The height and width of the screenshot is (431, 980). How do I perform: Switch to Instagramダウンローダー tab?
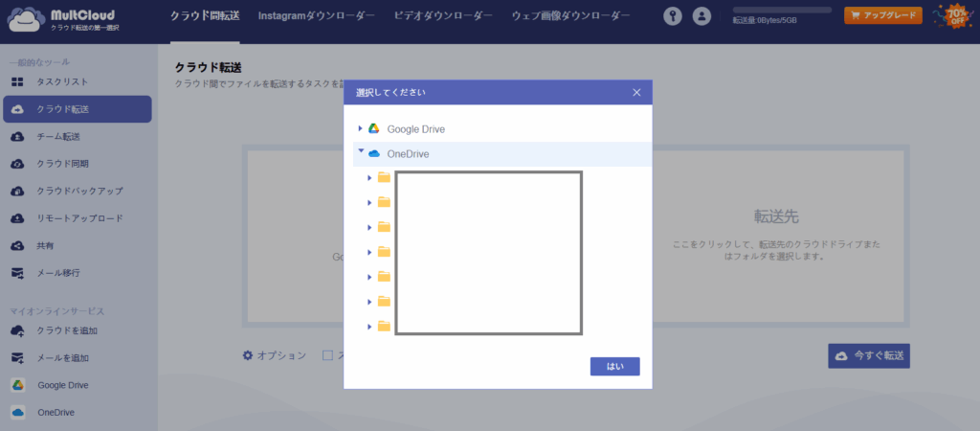316,16
